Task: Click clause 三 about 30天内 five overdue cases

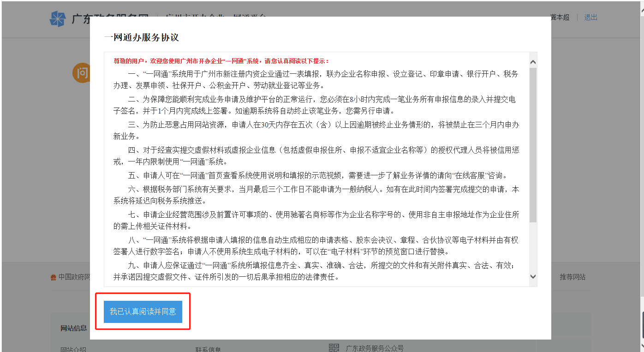Action: [316, 131]
